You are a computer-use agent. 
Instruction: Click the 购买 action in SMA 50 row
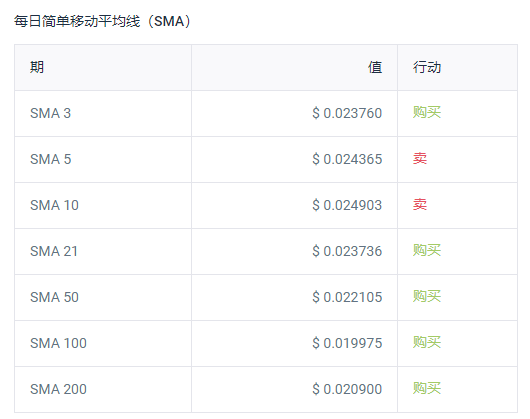pos(427,296)
